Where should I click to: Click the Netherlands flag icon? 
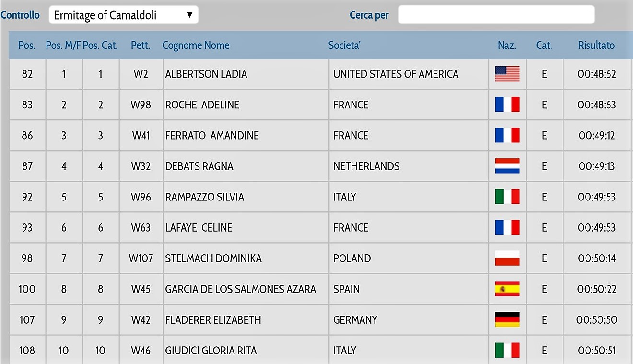click(x=507, y=166)
